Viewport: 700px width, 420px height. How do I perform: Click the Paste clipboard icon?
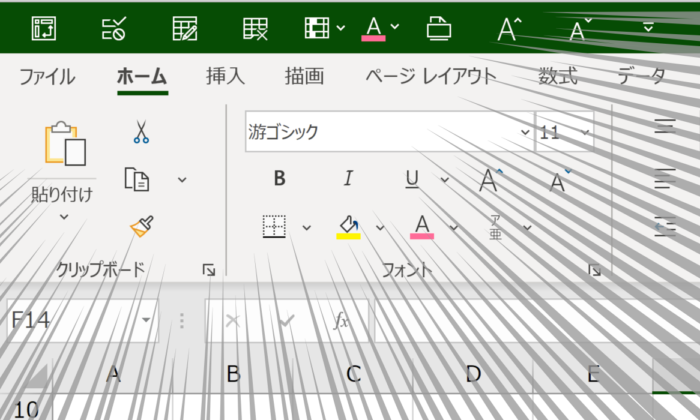[x=65, y=144]
